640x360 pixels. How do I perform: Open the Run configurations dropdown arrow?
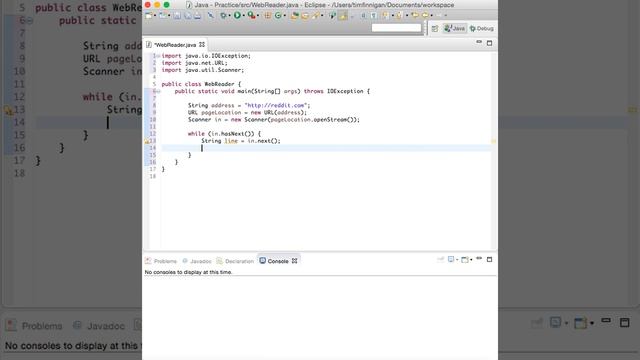(x=244, y=16)
